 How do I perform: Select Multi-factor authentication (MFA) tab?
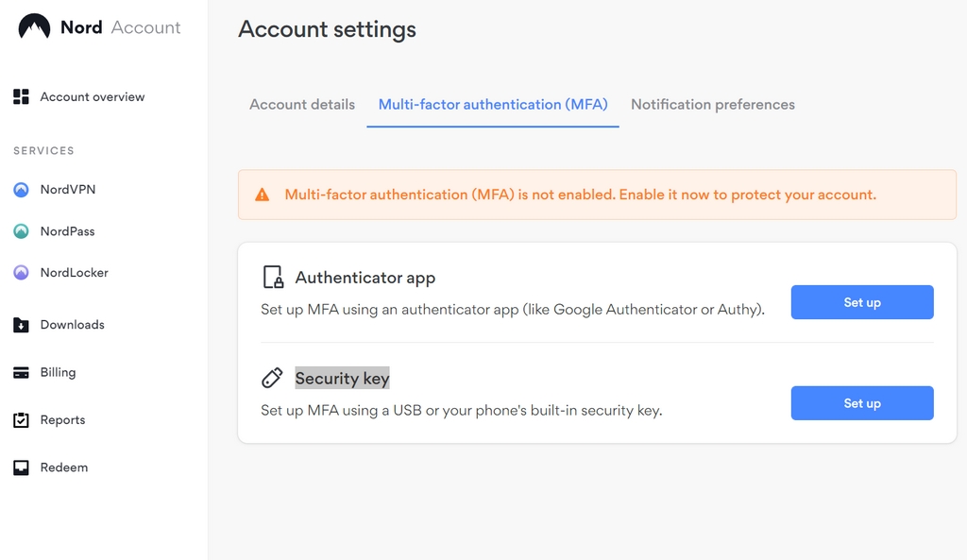pos(493,105)
